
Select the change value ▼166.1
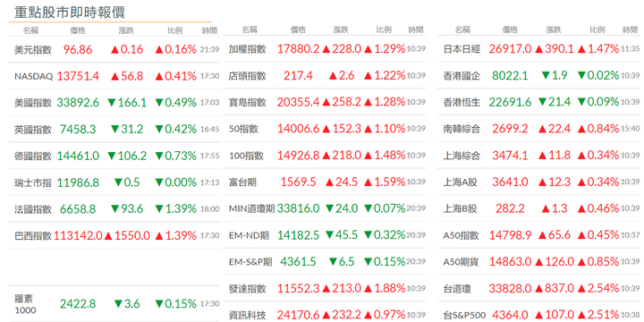[127, 103]
